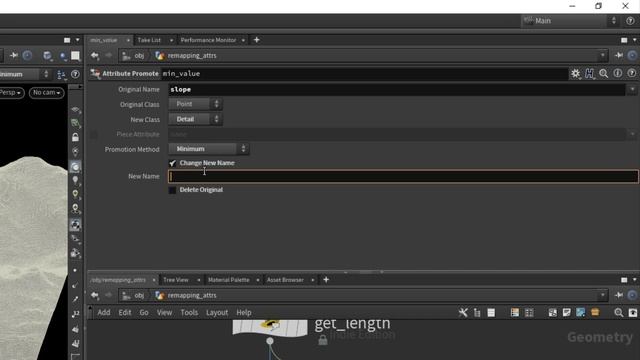The height and width of the screenshot is (360, 640).
Task: Maximize the viewport pane using its square icon
Action: pos(67,40)
